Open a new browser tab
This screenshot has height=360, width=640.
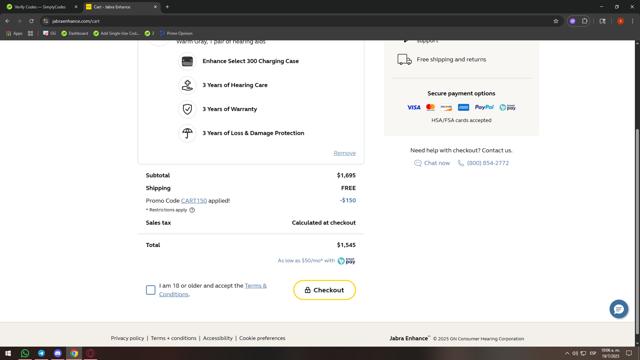tap(167, 7)
